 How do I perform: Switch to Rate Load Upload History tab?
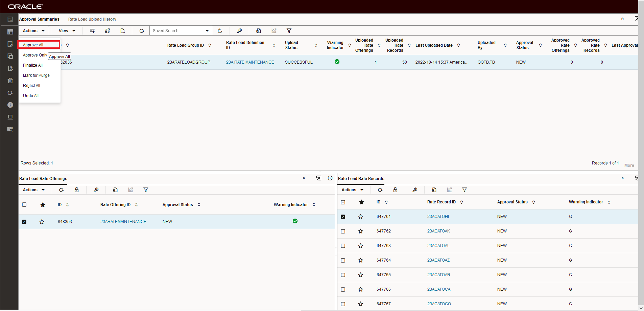click(92, 19)
